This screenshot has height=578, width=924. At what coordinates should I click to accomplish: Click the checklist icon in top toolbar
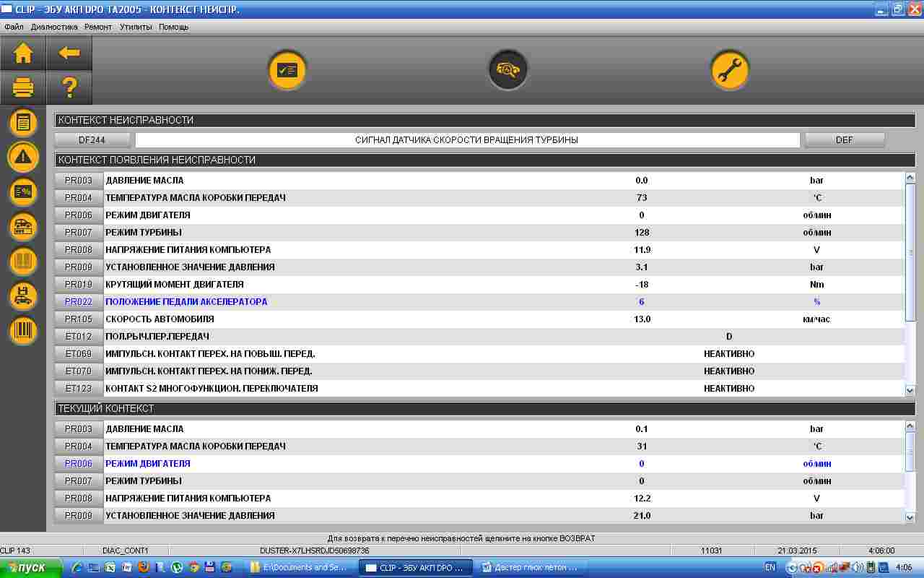click(x=288, y=70)
